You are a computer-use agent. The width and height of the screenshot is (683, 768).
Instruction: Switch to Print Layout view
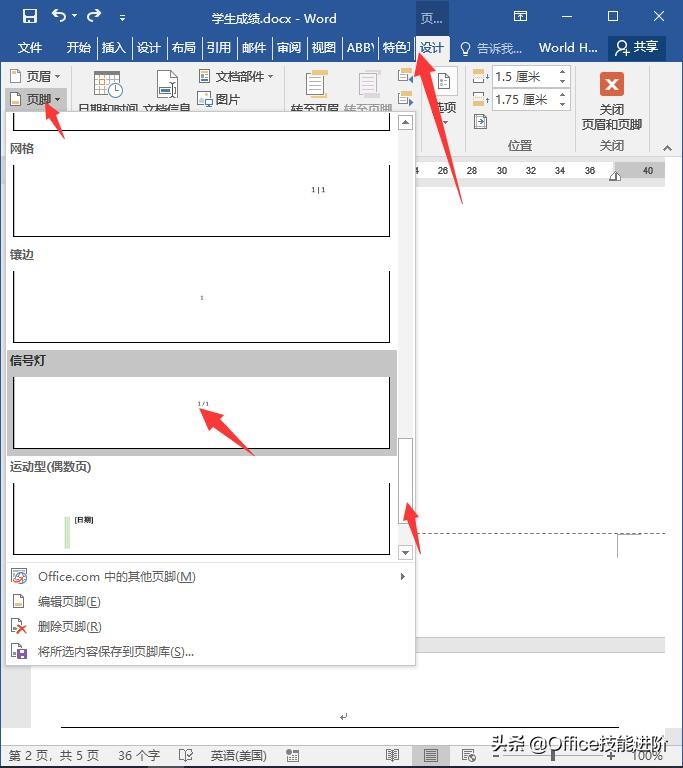(431, 755)
